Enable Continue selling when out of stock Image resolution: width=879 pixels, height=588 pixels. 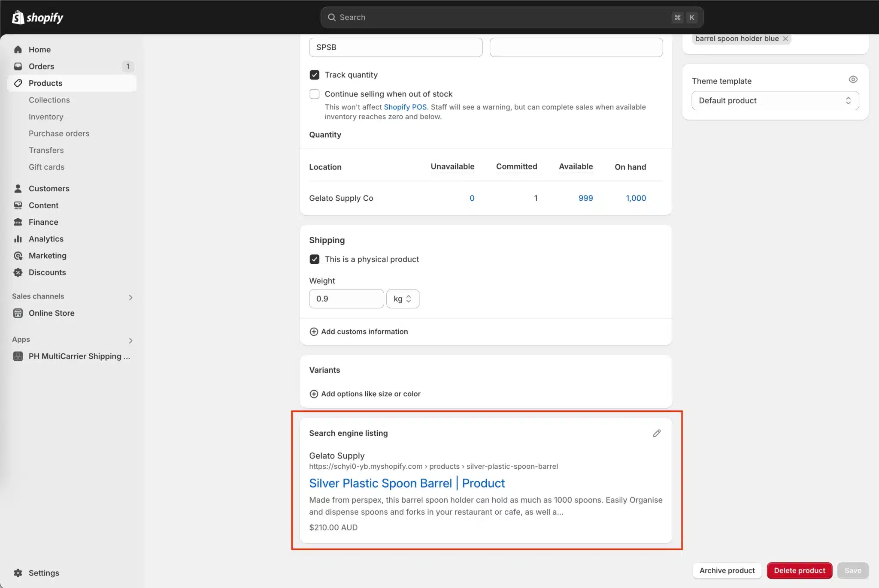point(315,94)
